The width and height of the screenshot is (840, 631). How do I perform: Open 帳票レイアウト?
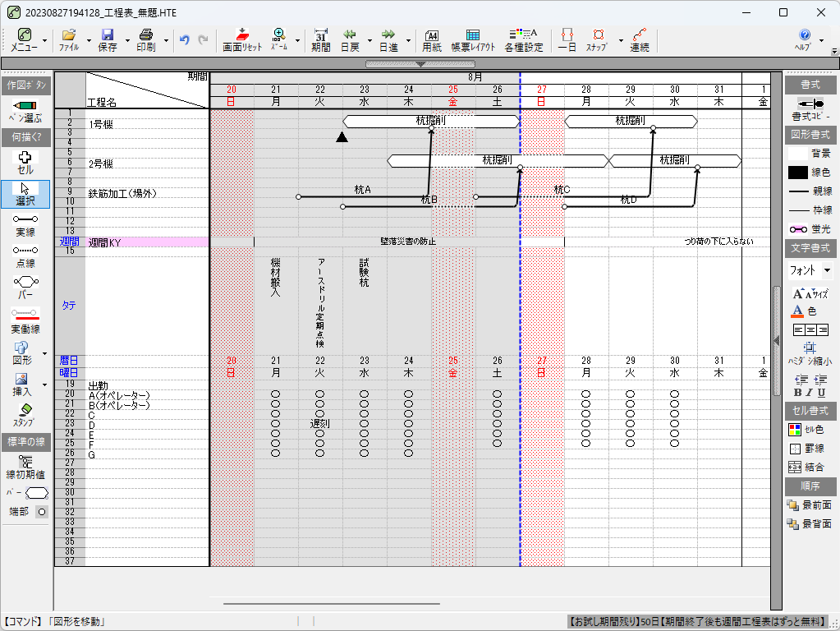pos(473,39)
